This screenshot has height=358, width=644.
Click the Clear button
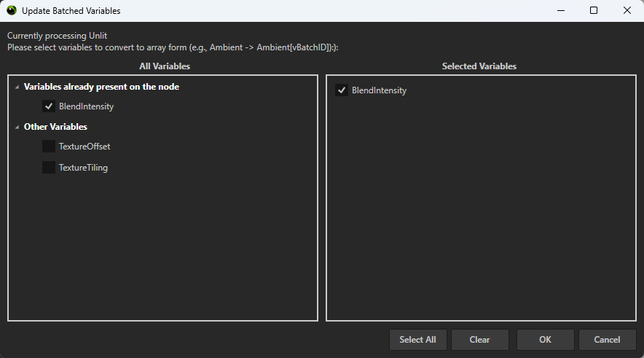pyautogui.click(x=479, y=340)
